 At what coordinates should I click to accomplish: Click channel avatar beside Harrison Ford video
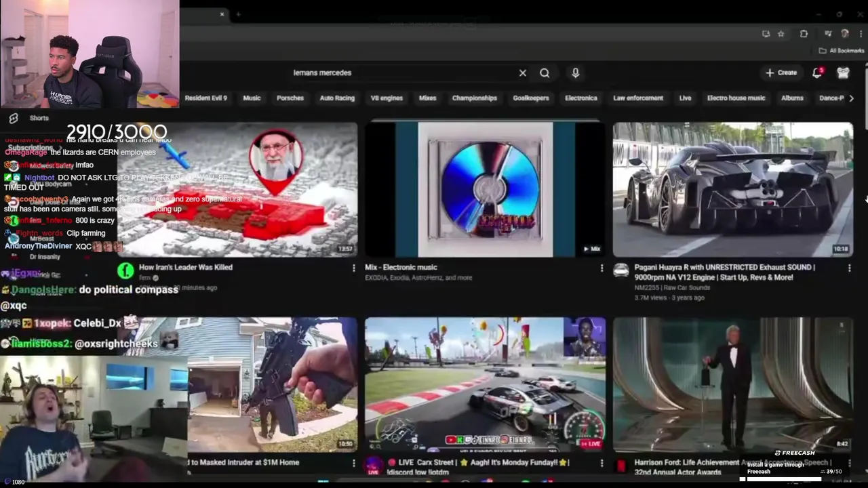620,465
